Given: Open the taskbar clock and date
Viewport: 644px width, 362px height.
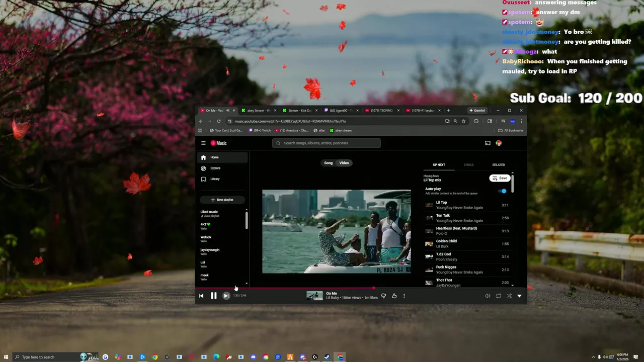Looking at the screenshot, I should pyautogui.click(x=622, y=357).
